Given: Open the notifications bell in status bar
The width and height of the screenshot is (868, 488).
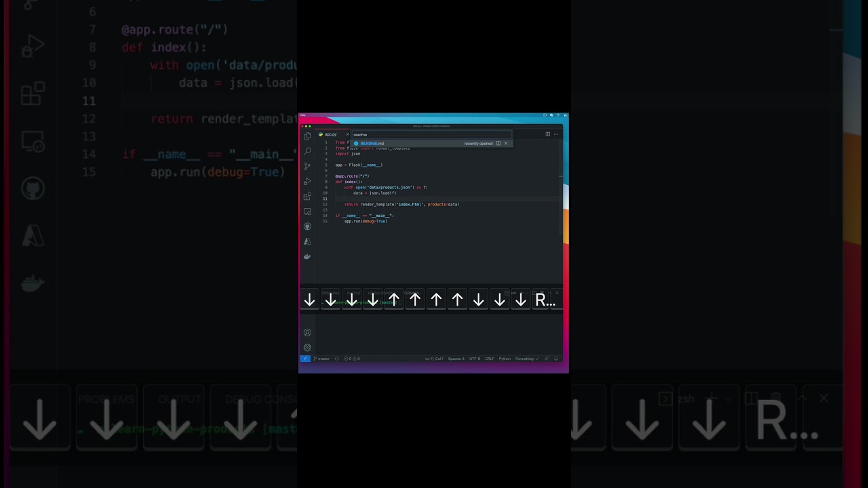Looking at the screenshot, I should [556, 359].
